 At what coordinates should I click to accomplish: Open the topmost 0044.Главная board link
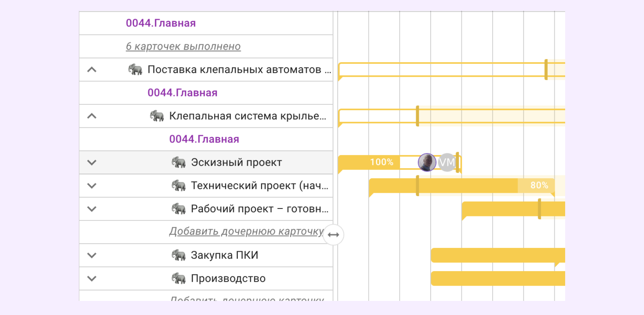click(x=161, y=23)
